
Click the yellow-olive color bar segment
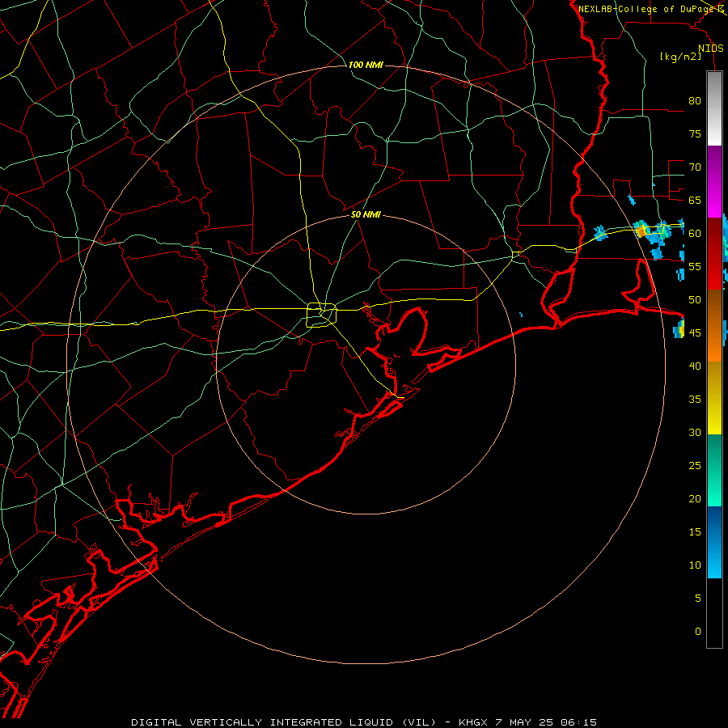714,398
